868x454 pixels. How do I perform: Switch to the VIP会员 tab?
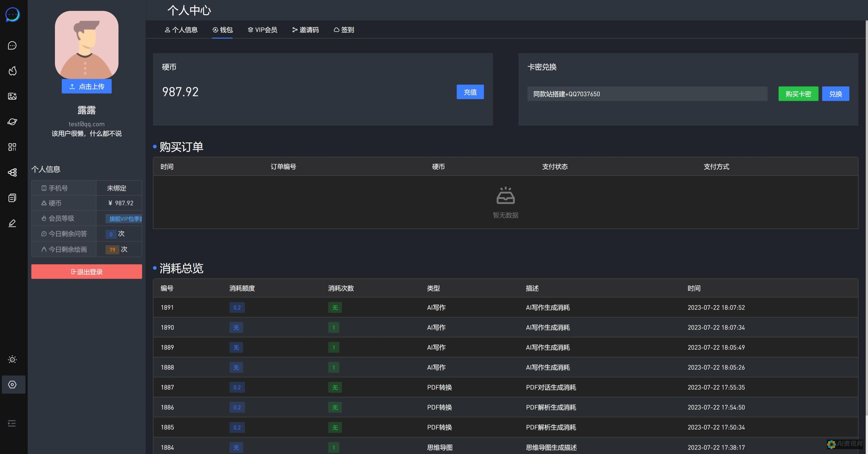(262, 30)
